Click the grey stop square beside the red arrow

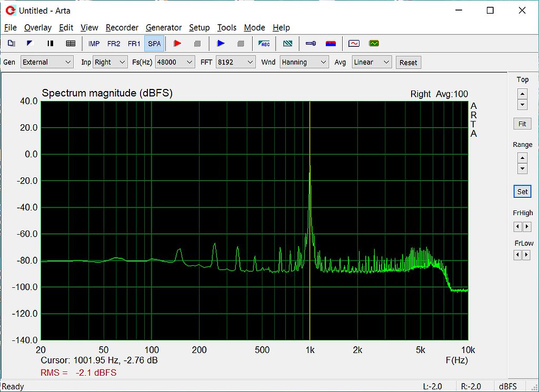point(197,44)
